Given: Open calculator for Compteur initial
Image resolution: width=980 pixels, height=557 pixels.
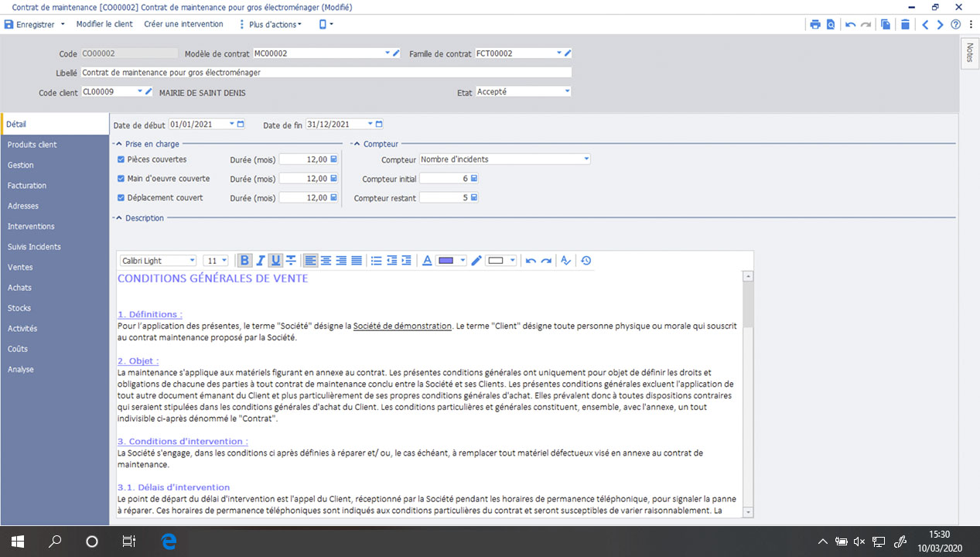Looking at the screenshot, I should tap(473, 178).
